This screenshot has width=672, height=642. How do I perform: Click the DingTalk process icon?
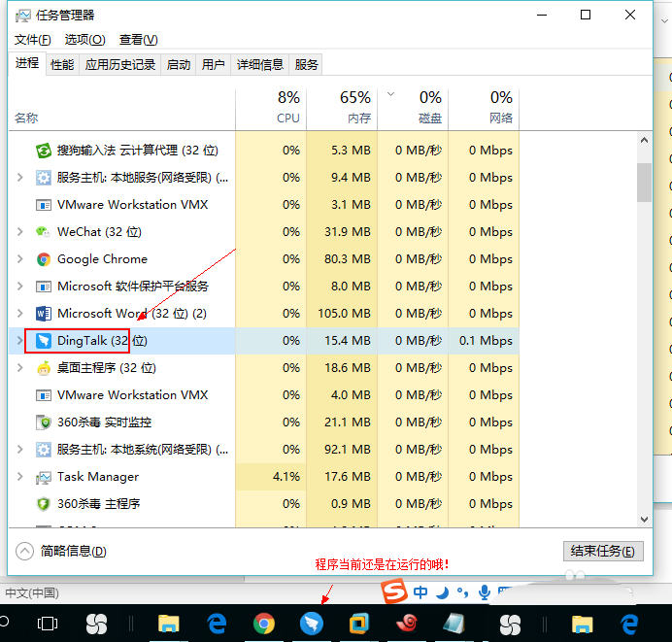[x=44, y=341]
